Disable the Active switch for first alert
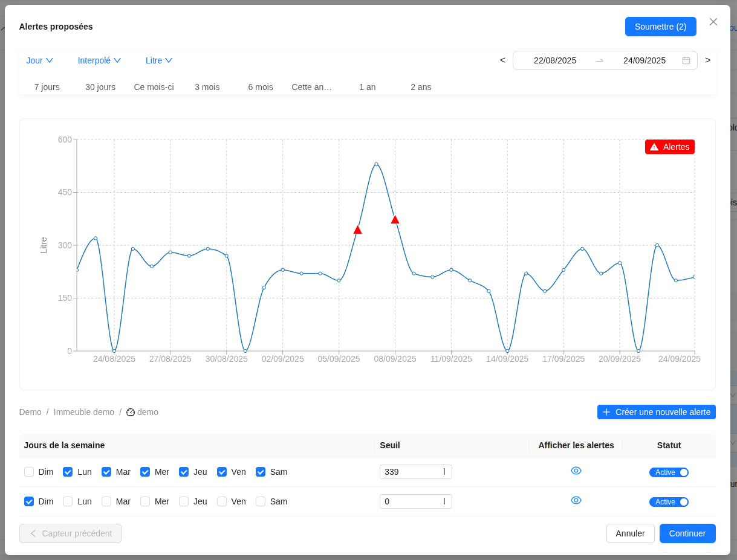This screenshot has width=737, height=560. pyautogui.click(x=669, y=472)
